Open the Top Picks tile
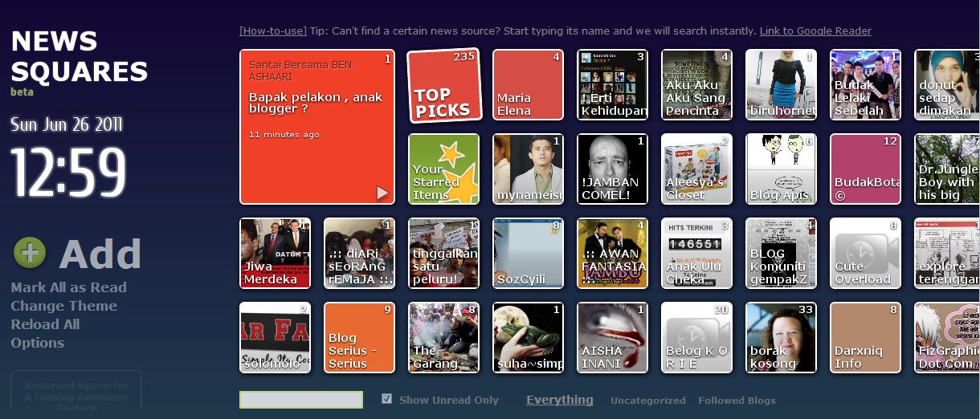 tap(443, 86)
